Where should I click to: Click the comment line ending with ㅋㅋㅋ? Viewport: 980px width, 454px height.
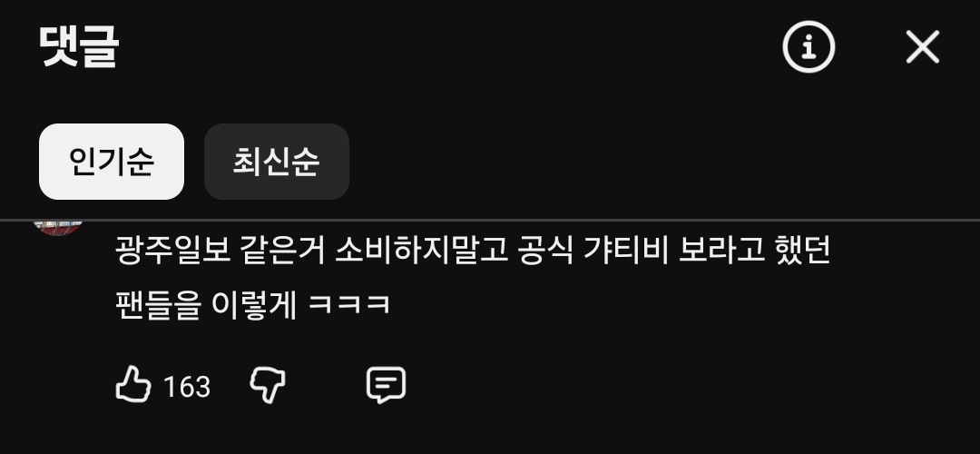point(253,305)
